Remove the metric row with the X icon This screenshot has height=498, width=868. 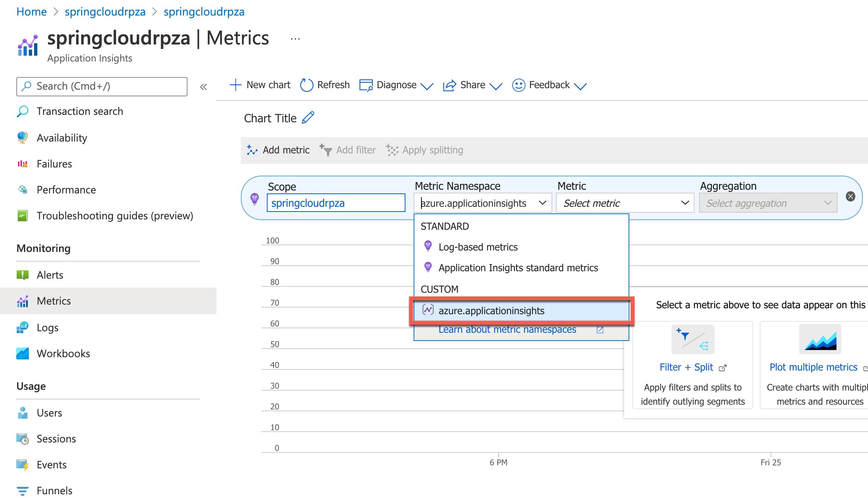[851, 196]
